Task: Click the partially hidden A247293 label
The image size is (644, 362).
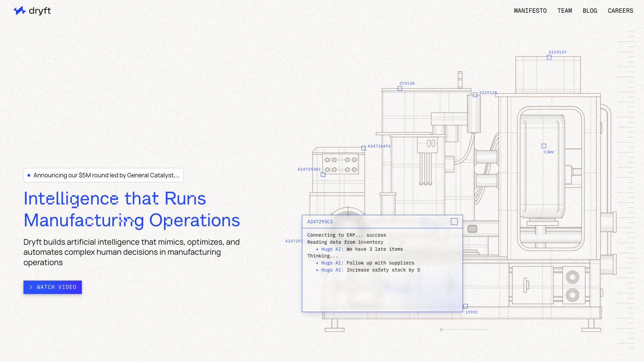Action: point(293,241)
